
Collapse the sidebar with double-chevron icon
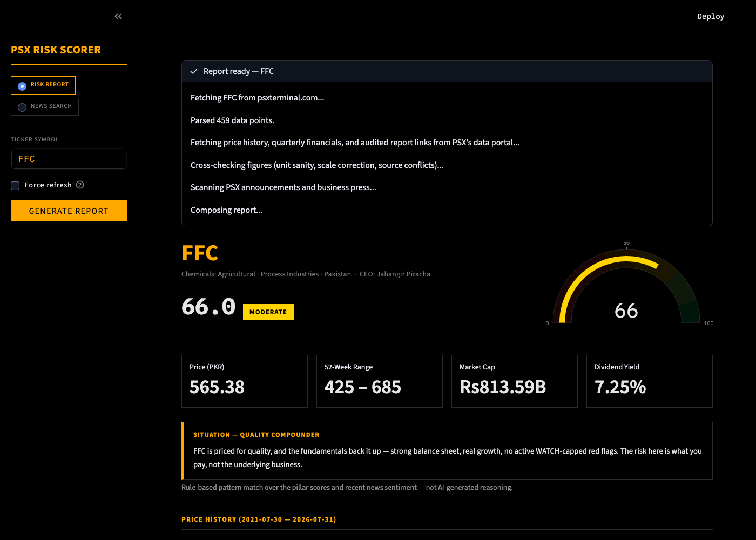(118, 16)
